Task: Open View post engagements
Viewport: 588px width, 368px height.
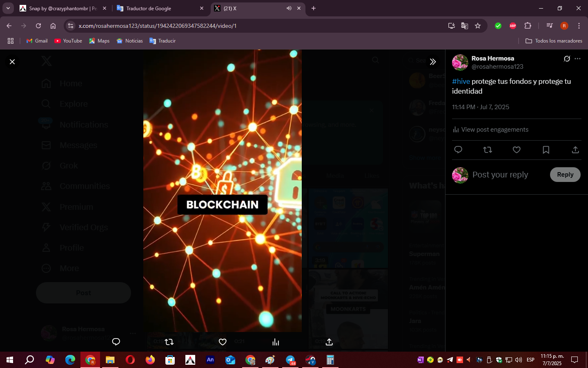Action: coord(490,130)
